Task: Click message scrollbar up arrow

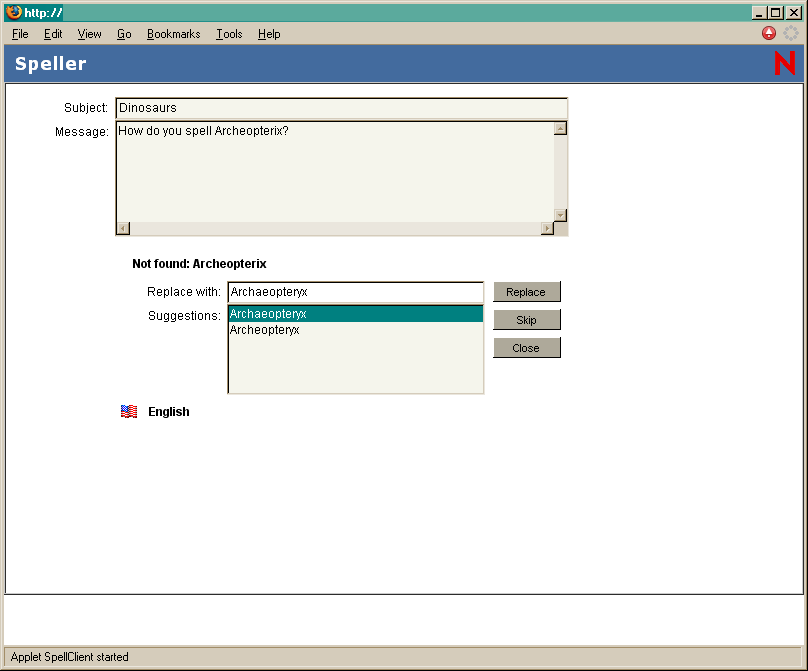Action: 561,128
